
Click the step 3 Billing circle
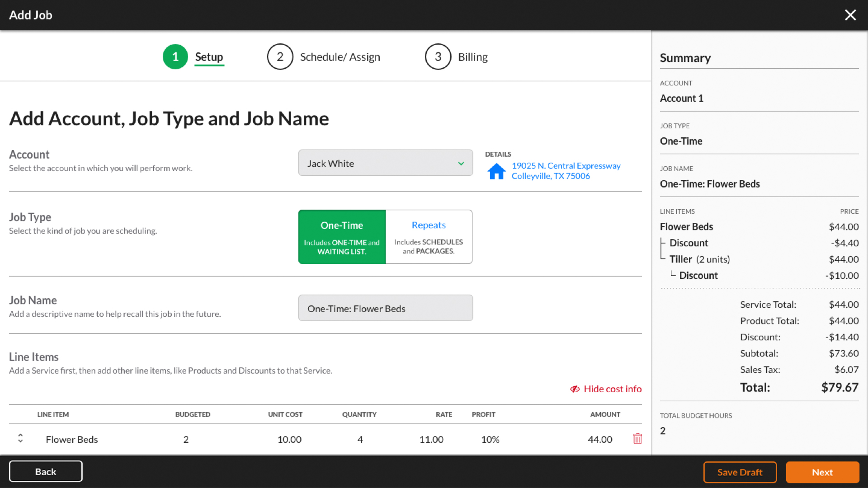coord(437,56)
